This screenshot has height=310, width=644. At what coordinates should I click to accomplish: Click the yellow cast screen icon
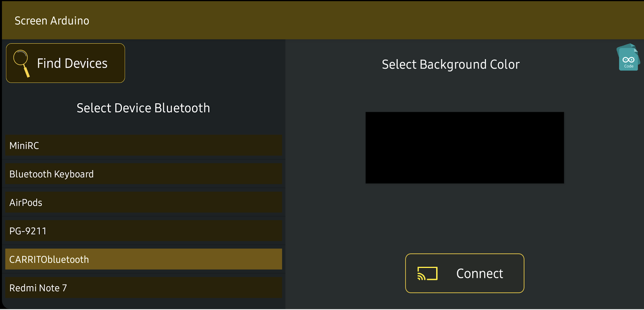click(x=427, y=274)
